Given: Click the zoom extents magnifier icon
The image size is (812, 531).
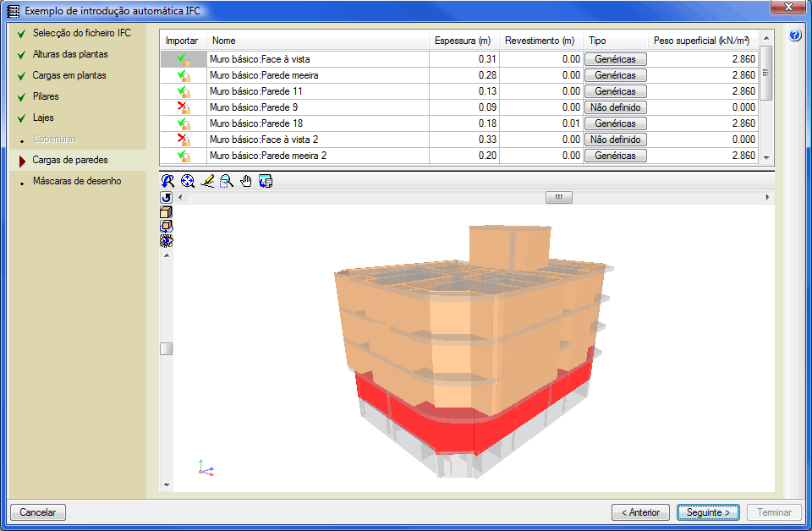Looking at the screenshot, I should [188, 181].
